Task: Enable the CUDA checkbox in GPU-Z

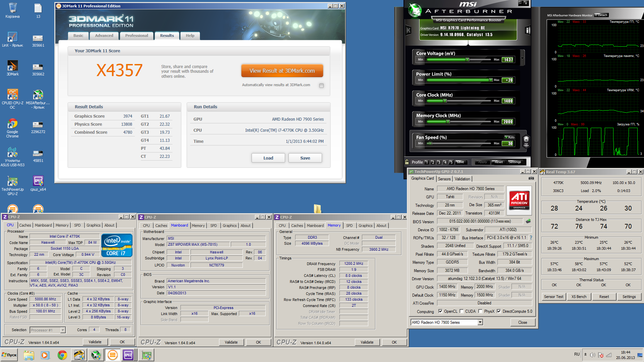Action: pos(462,311)
